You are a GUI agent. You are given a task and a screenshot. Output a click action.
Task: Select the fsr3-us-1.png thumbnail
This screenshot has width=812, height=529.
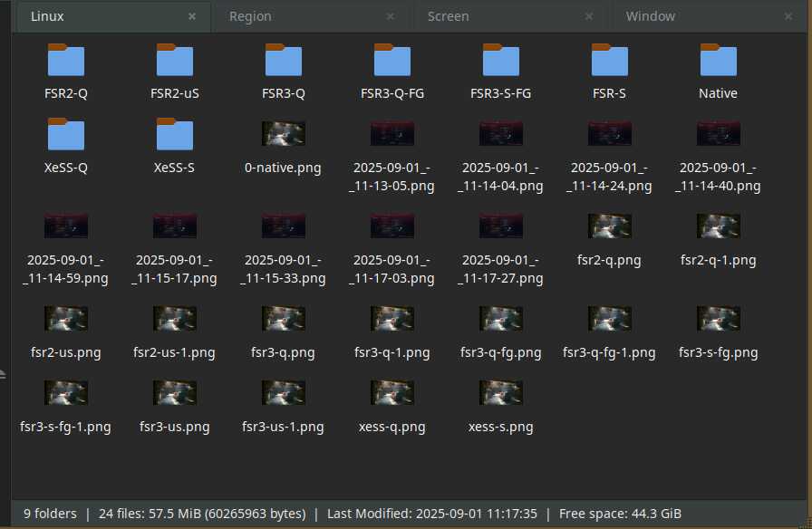[284, 392]
